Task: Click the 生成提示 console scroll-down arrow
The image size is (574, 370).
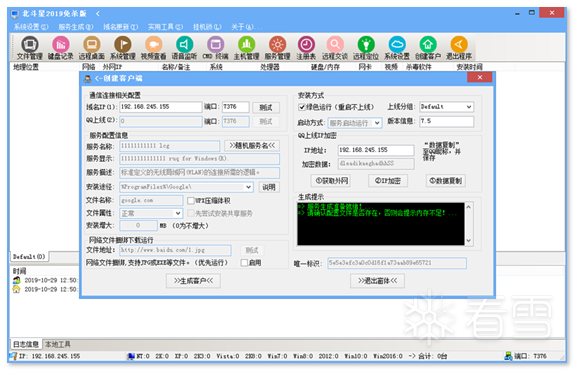Action: click(468, 240)
